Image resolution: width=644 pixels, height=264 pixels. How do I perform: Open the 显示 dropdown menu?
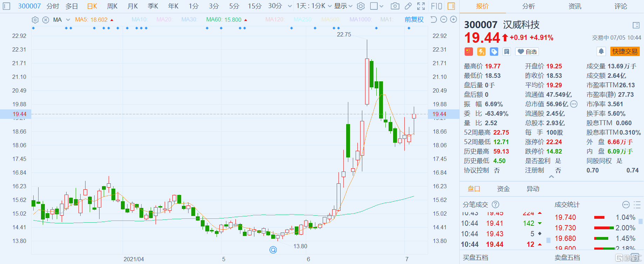[x=343, y=6]
